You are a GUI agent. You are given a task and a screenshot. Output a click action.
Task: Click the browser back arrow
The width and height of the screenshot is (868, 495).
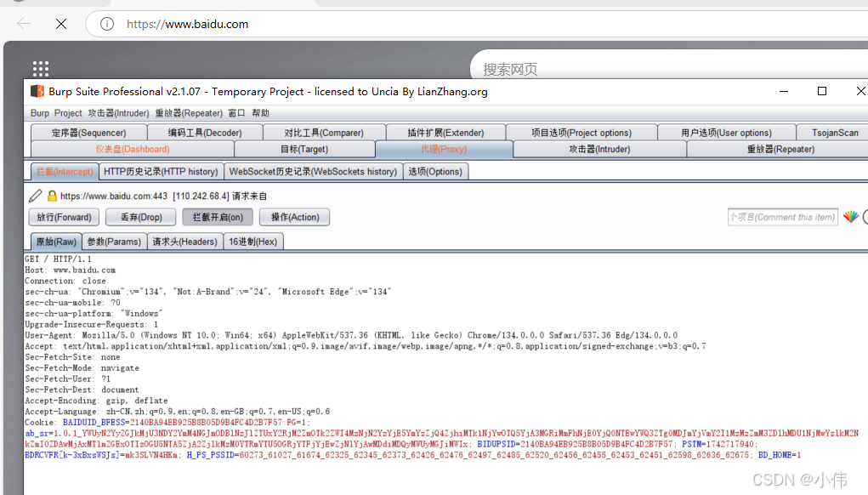pos(24,24)
